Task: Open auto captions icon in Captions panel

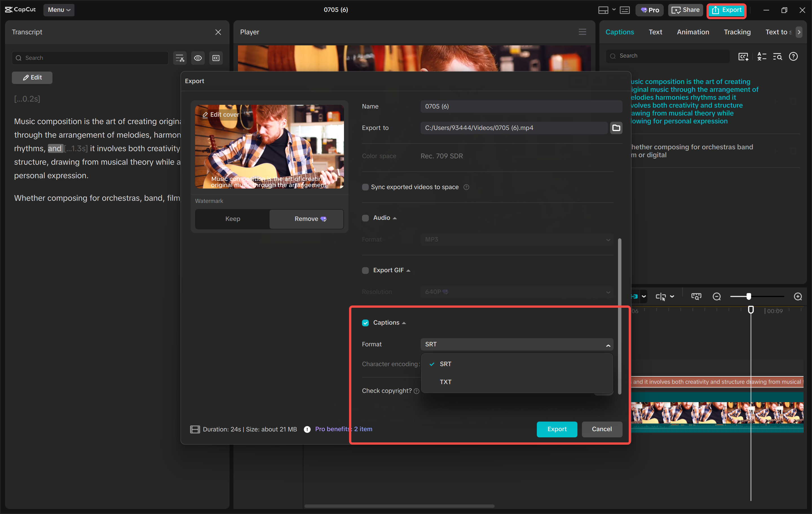Action: 743,56
